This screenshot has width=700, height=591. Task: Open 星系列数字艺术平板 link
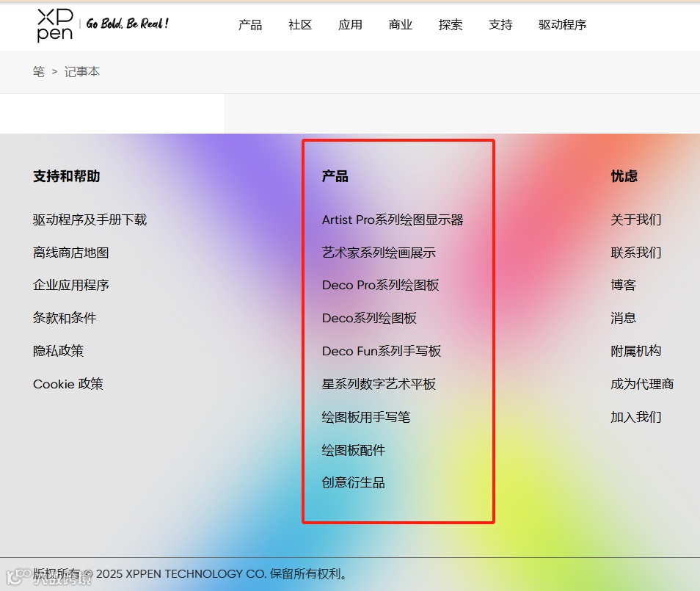point(379,384)
